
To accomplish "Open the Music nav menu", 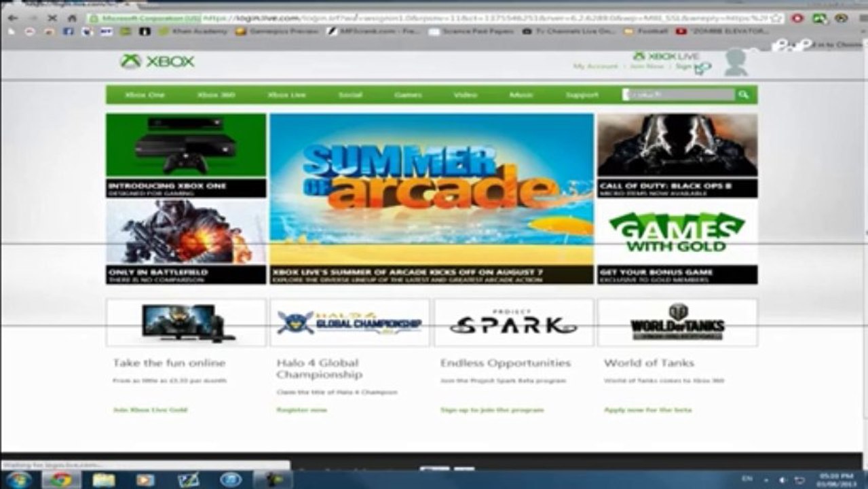I will click(521, 95).
